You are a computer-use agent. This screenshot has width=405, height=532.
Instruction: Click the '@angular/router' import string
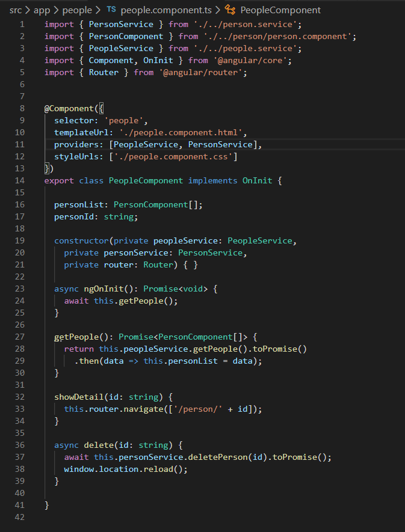(200, 73)
